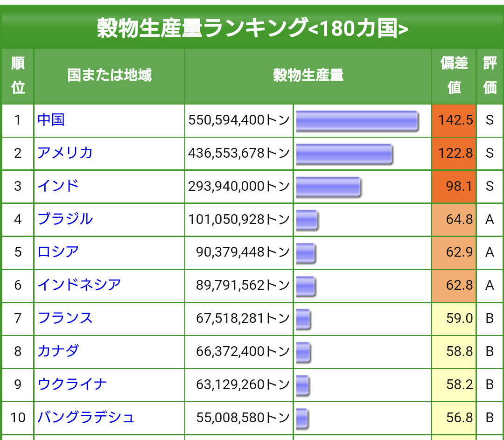Click the 評価 column header
The width and height of the screenshot is (504, 440).
(490, 76)
